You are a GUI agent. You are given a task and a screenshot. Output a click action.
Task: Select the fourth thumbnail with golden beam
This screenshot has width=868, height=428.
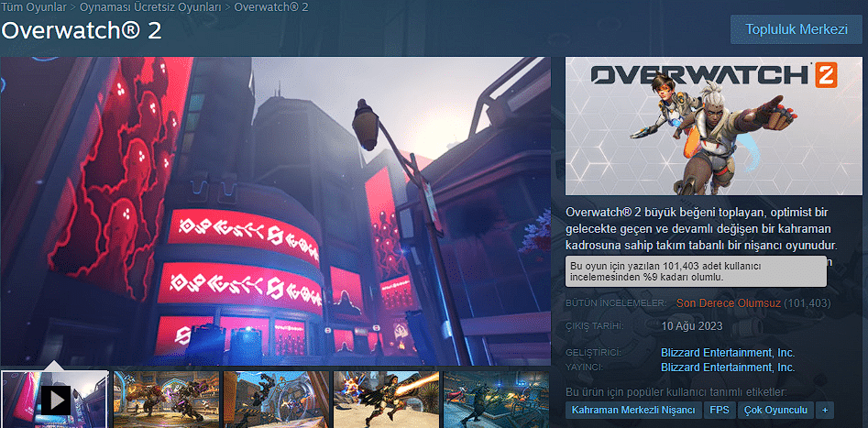point(387,400)
